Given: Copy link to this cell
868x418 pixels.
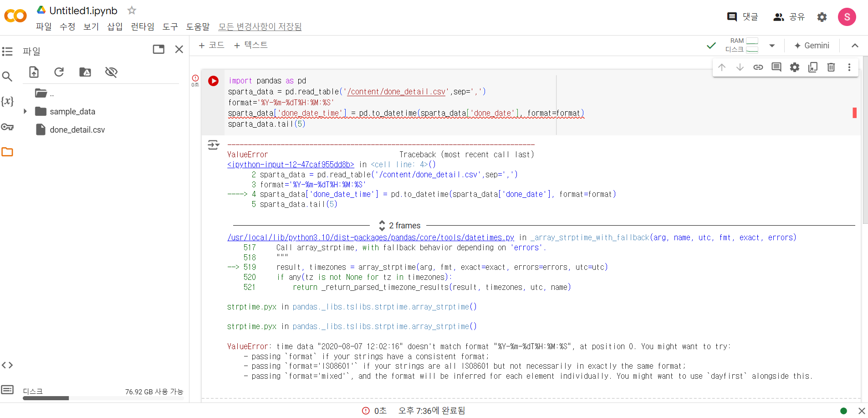Looking at the screenshot, I should [758, 67].
